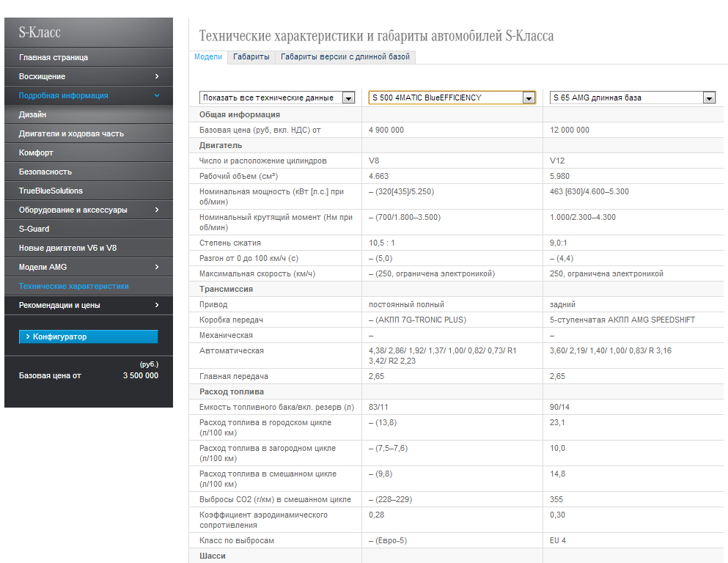Screen dimensions: 728x563
Task: Open TrueBlueSolutions page
Action: pos(51,191)
